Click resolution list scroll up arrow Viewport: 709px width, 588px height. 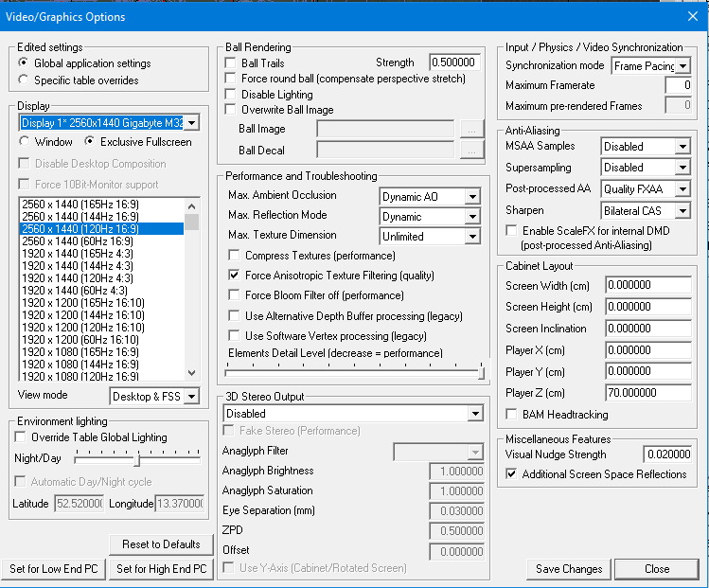click(x=192, y=206)
